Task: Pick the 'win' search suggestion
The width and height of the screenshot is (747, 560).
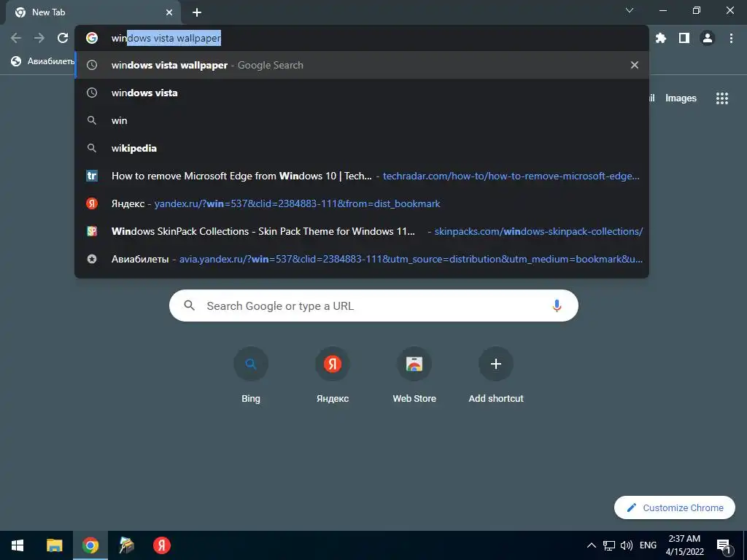Action: point(362,120)
